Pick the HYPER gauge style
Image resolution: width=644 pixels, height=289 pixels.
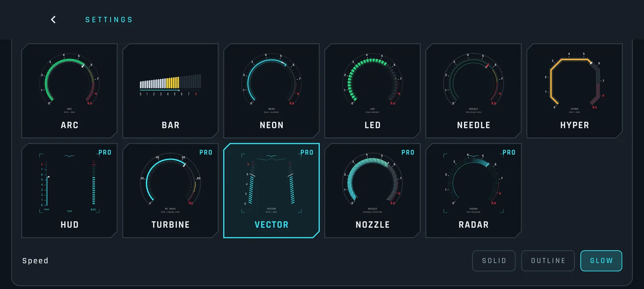[574, 91]
